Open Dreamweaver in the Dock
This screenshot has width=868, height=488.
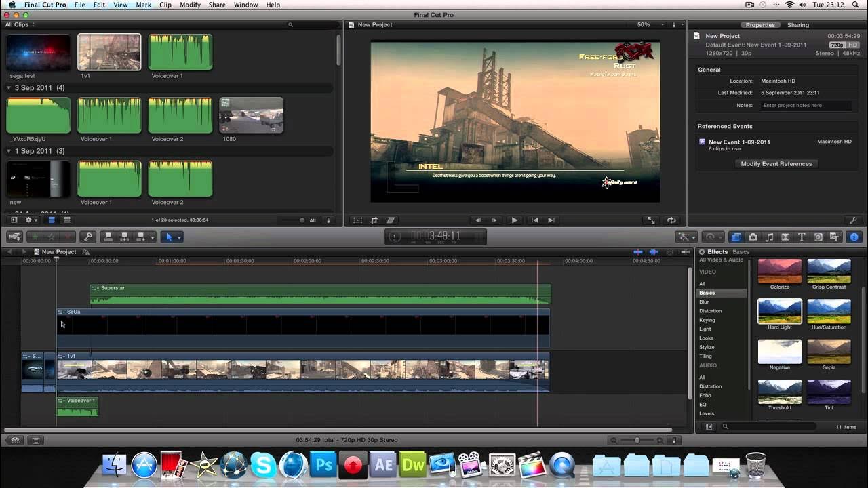click(x=413, y=465)
